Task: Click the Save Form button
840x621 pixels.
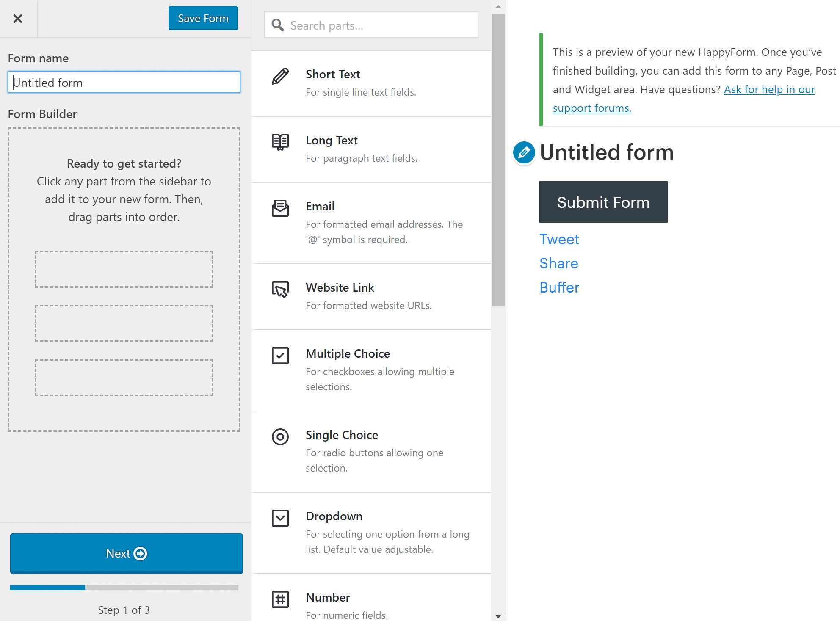Action: click(x=203, y=18)
